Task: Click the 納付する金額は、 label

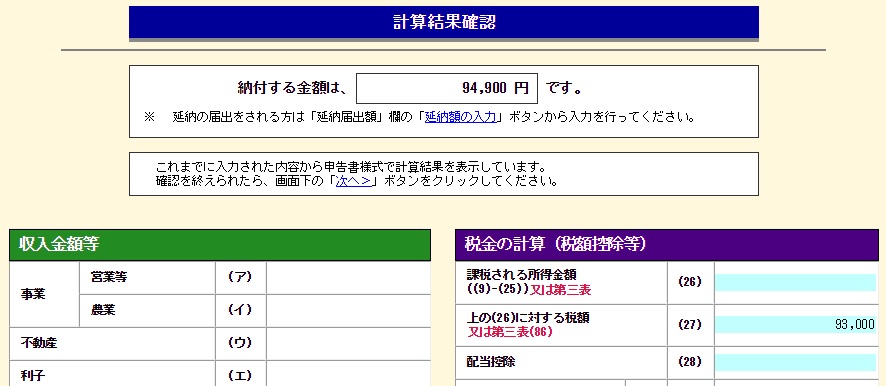Action: [293, 88]
